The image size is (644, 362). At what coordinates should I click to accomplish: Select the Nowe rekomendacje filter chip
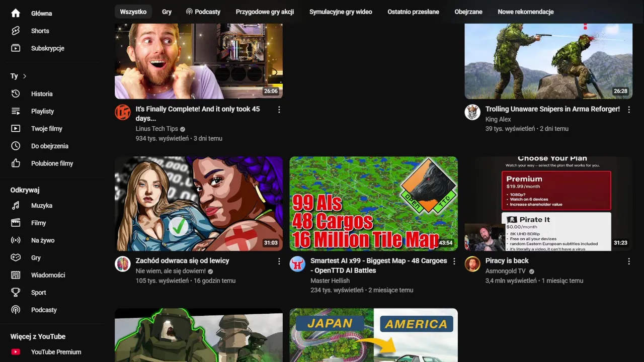[x=526, y=12]
